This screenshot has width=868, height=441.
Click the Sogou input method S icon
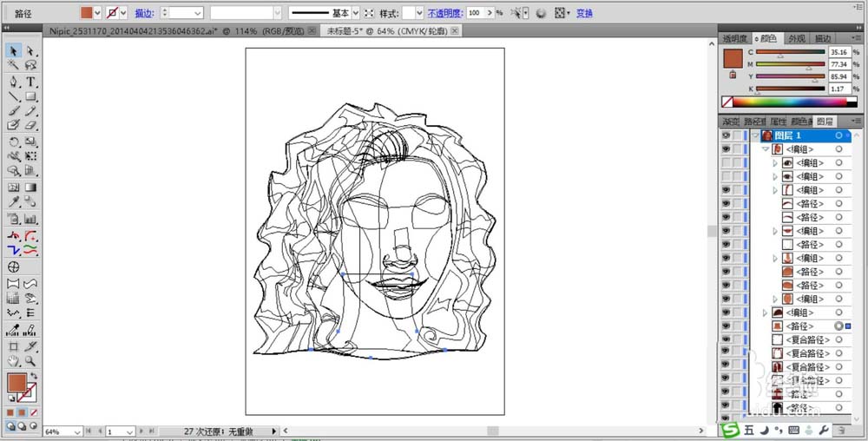pos(733,430)
